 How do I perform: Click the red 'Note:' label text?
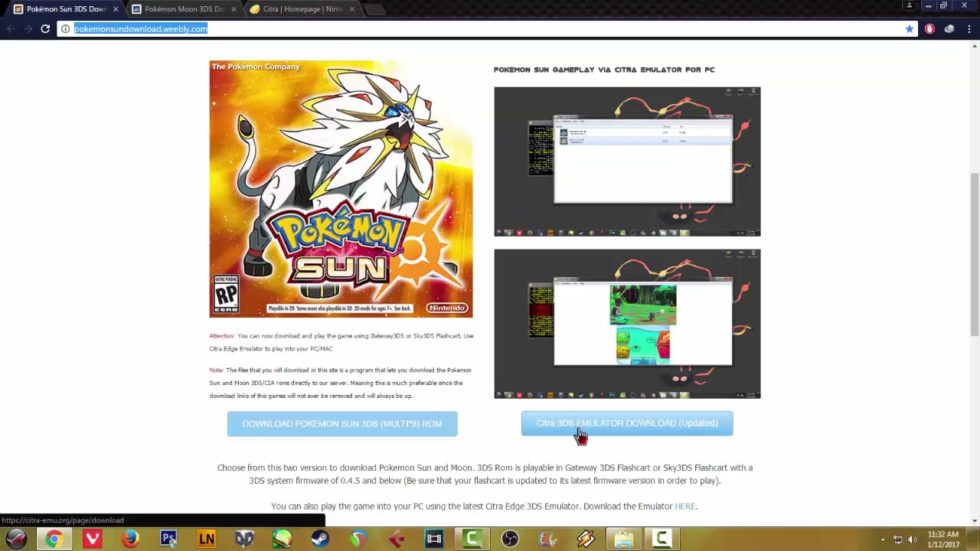point(217,370)
